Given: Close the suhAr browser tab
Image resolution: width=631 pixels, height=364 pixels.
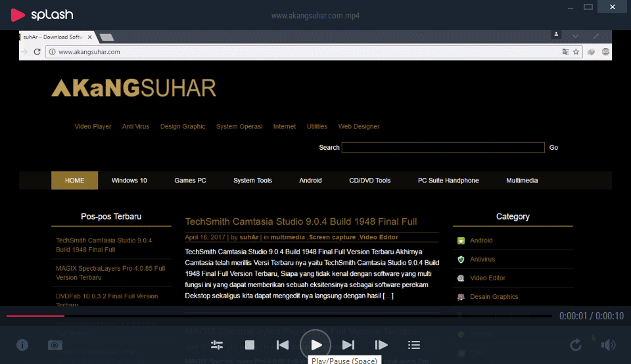Looking at the screenshot, I should point(90,37).
